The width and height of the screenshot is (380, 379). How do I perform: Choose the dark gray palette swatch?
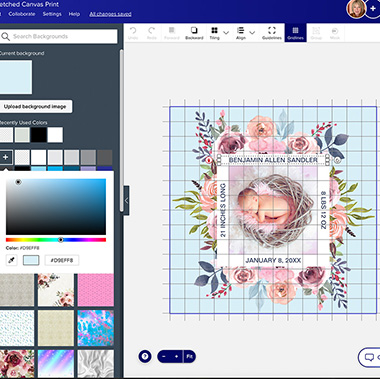tap(104, 157)
